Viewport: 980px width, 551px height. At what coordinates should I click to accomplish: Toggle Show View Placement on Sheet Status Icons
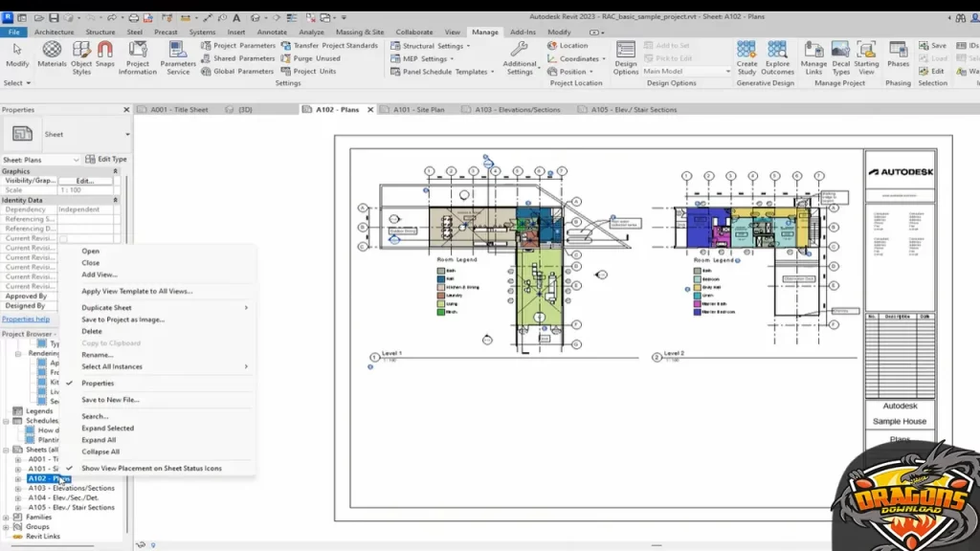click(151, 468)
